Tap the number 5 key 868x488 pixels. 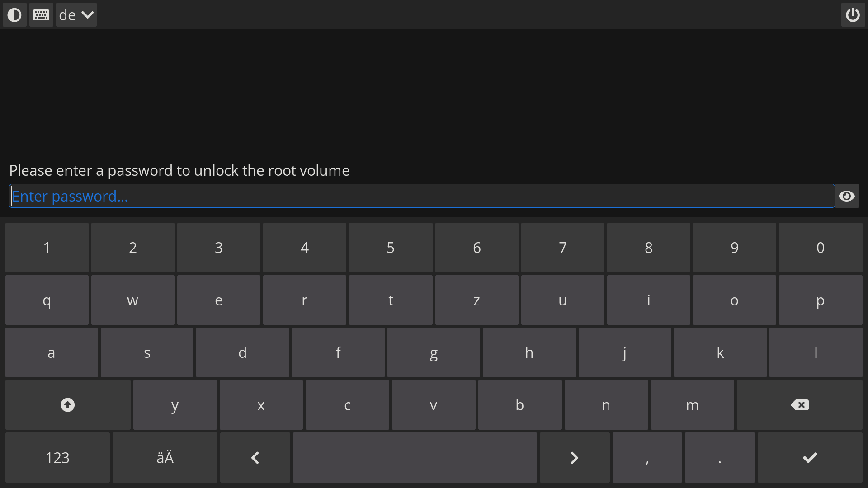[391, 248]
